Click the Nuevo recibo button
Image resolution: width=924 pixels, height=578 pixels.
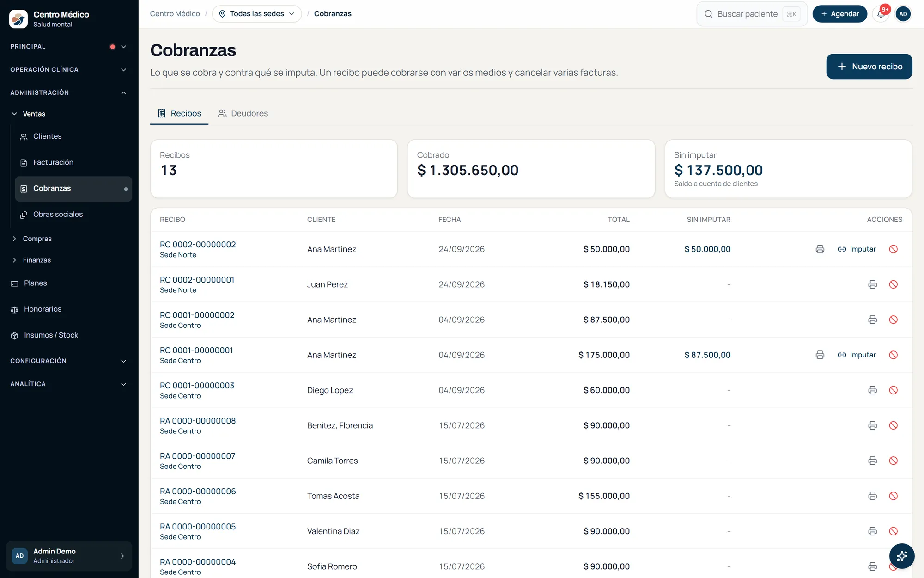tap(869, 67)
